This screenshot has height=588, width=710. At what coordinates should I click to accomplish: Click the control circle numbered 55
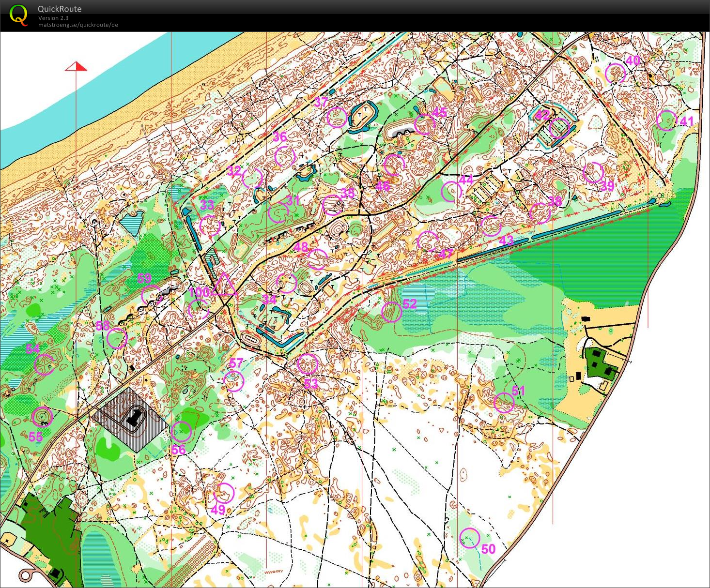tap(42, 417)
